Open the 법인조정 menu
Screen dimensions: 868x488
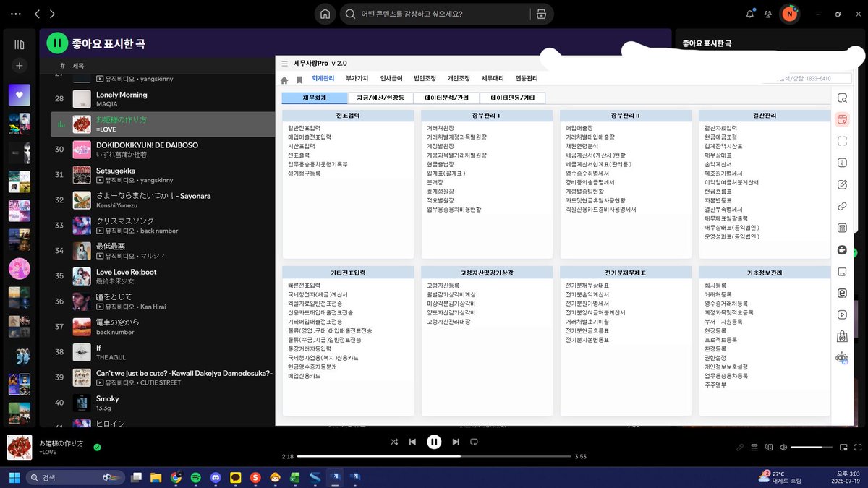(x=425, y=78)
